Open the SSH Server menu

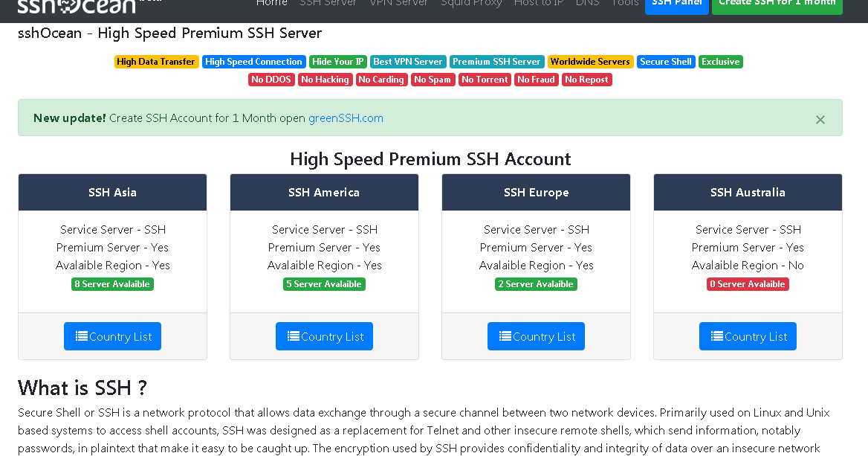point(328,3)
